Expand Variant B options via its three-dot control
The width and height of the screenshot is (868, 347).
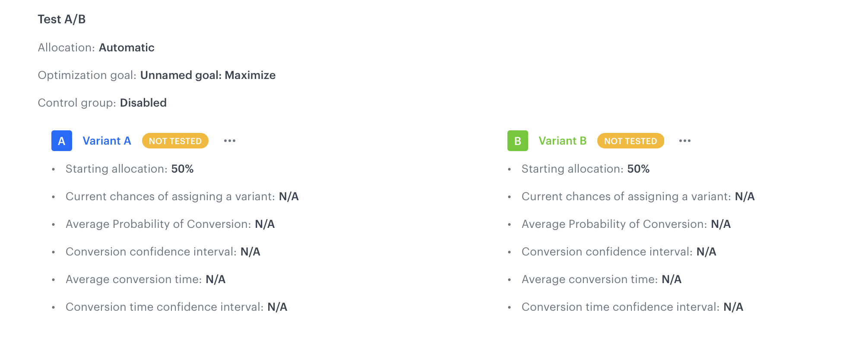coord(685,141)
